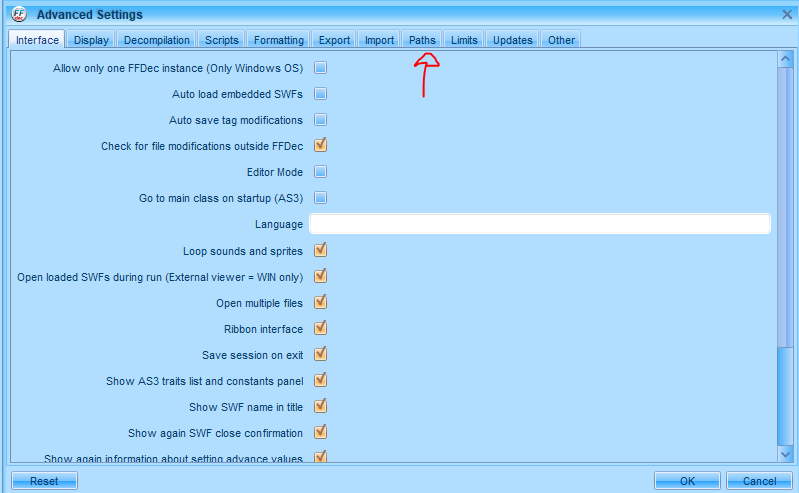
Task: Enable Auto load embedded SWFs checkbox
Action: pyautogui.click(x=321, y=94)
